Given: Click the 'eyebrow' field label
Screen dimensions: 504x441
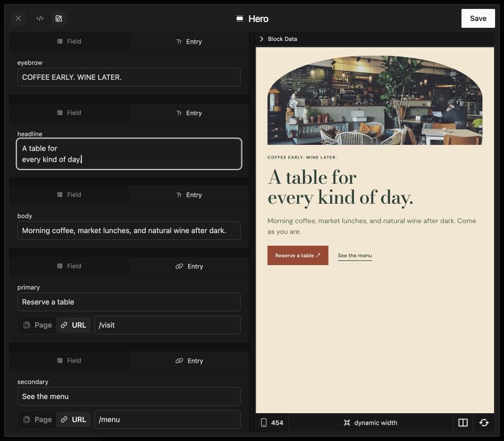Looking at the screenshot, I should (29, 62).
